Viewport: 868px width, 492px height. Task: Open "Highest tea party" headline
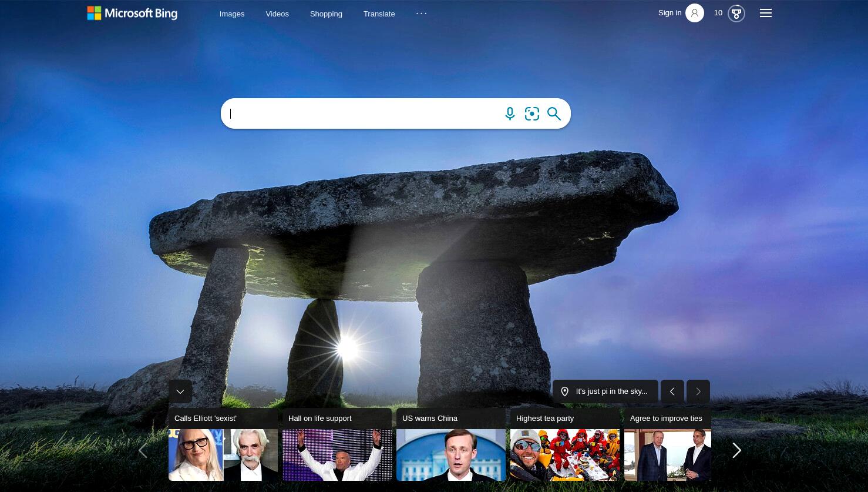click(545, 419)
